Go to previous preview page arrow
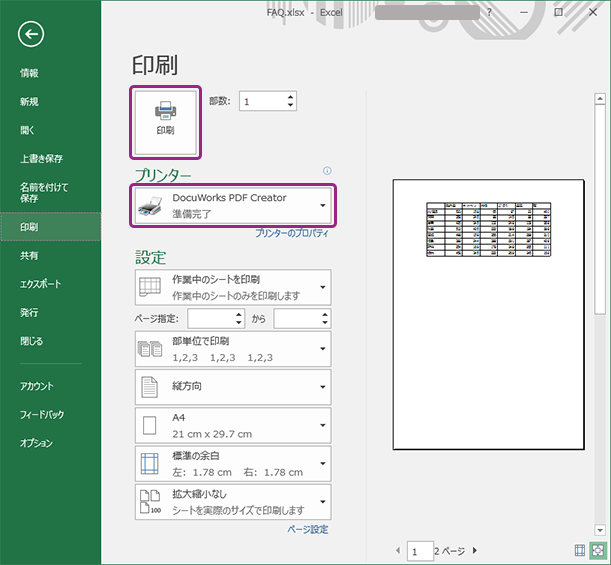This screenshot has height=565, width=611. coord(399,550)
